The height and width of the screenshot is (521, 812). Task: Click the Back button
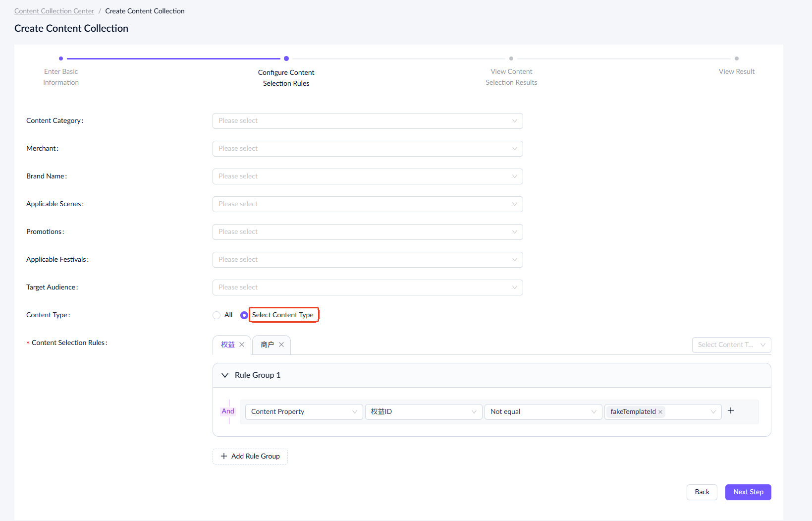point(702,492)
